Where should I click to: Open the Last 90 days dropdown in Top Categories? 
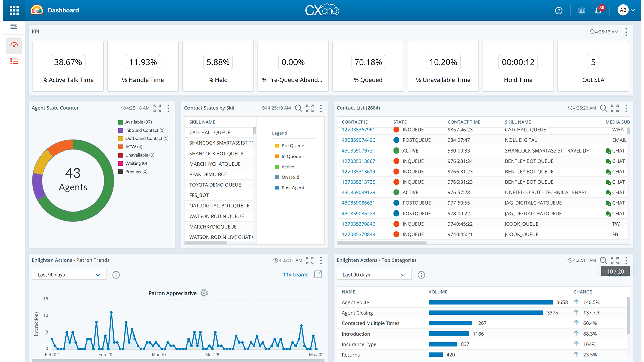[374, 274]
